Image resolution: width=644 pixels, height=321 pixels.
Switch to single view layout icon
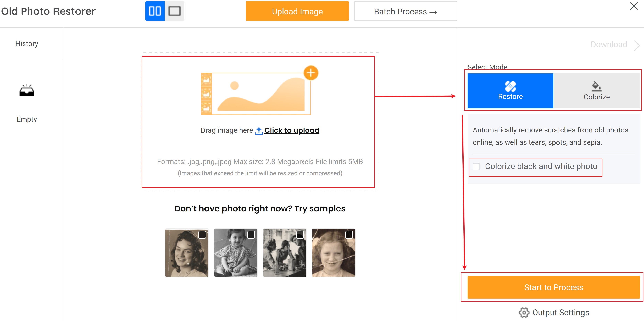(x=175, y=11)
